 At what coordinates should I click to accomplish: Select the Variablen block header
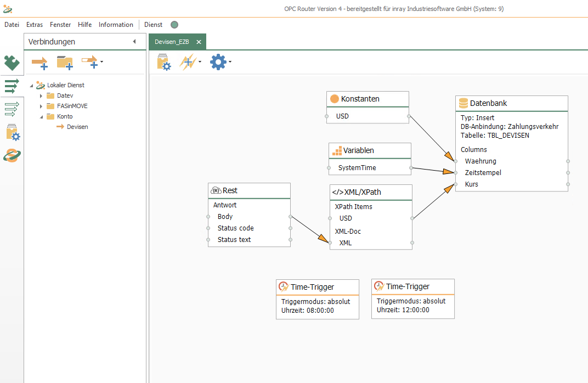[370, 150]
